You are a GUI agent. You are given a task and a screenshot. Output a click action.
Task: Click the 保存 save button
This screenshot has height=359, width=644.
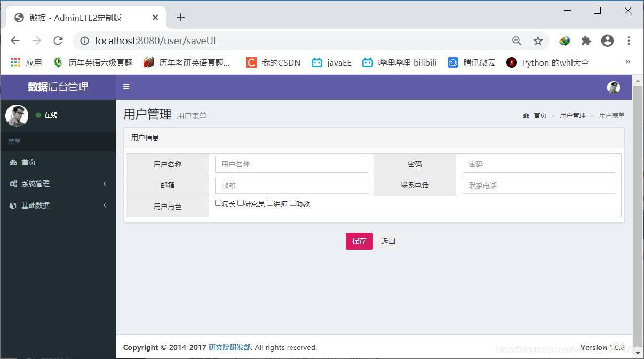point(359,241)
